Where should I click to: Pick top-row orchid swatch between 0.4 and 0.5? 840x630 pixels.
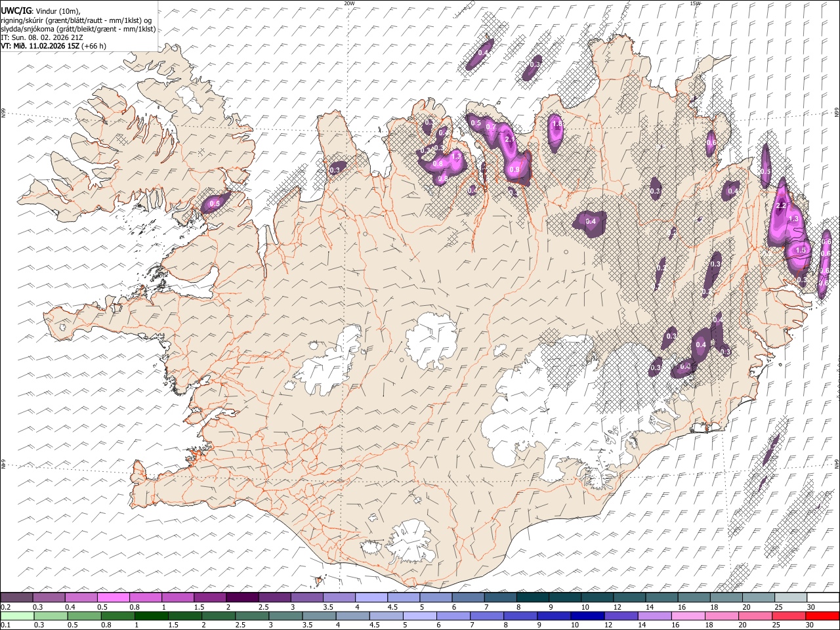pyautogui.click(x=81, y=597)
